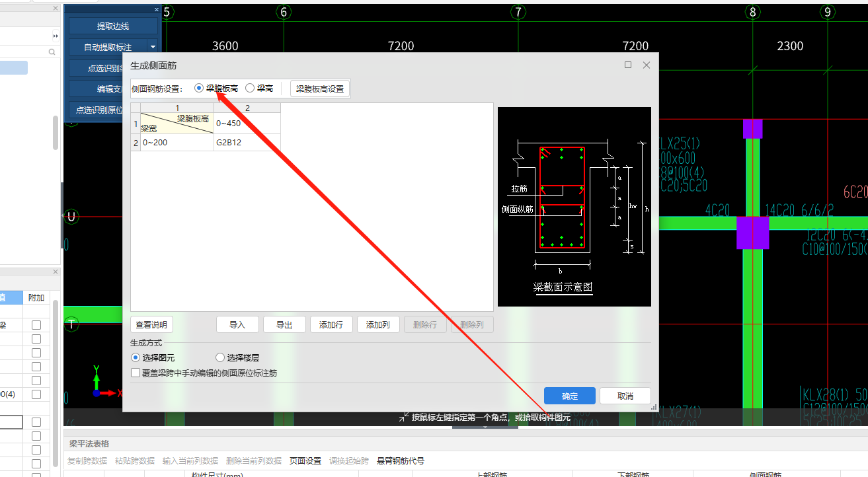Click the 导入 button
The width and height of the screenshot is (868, 477).
237,324
